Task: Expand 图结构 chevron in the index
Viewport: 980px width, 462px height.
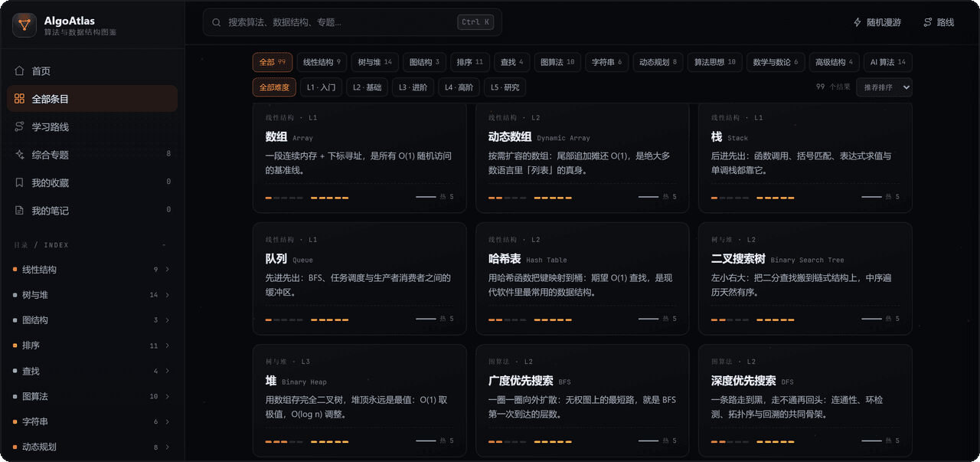Action: [x=168, y=320]
